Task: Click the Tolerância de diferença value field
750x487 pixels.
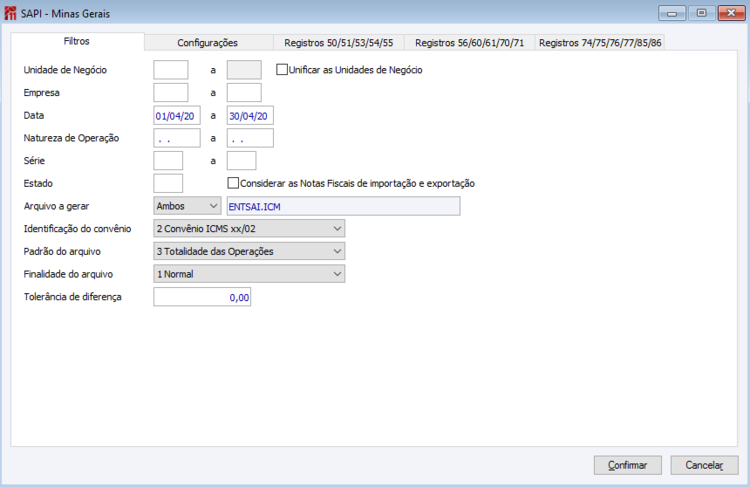Action: tap(202, 297)
